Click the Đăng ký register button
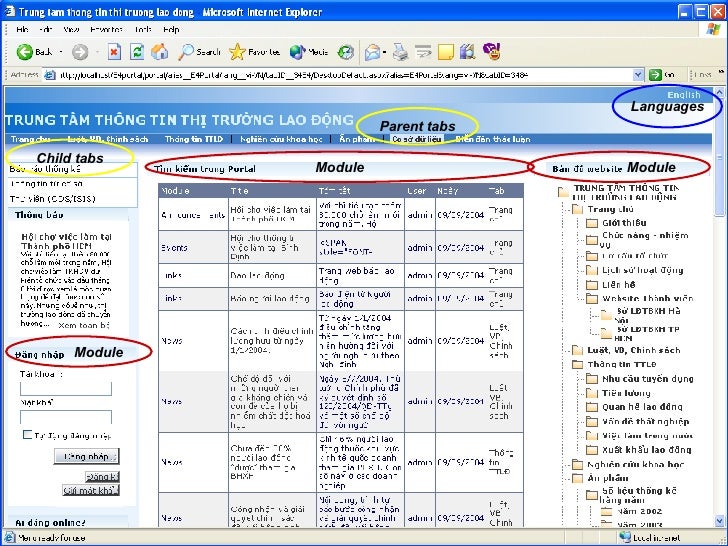This screenshot has width=728, height=546. 102,477
